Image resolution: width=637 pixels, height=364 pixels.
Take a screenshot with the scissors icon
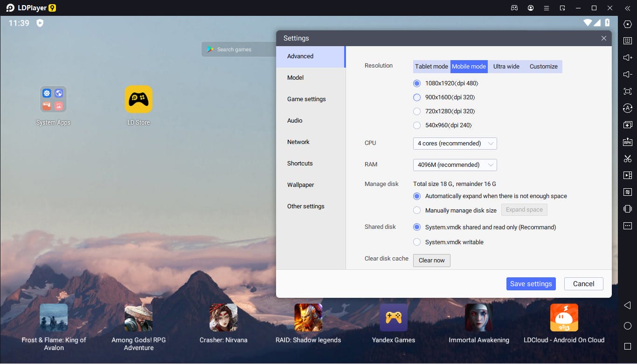click(628, 158)
